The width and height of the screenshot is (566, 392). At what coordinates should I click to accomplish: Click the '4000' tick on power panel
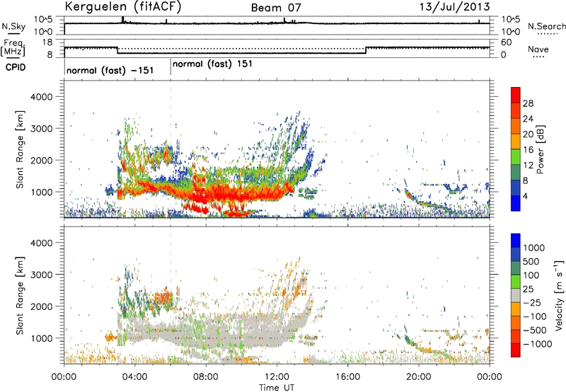pos(41,97)
